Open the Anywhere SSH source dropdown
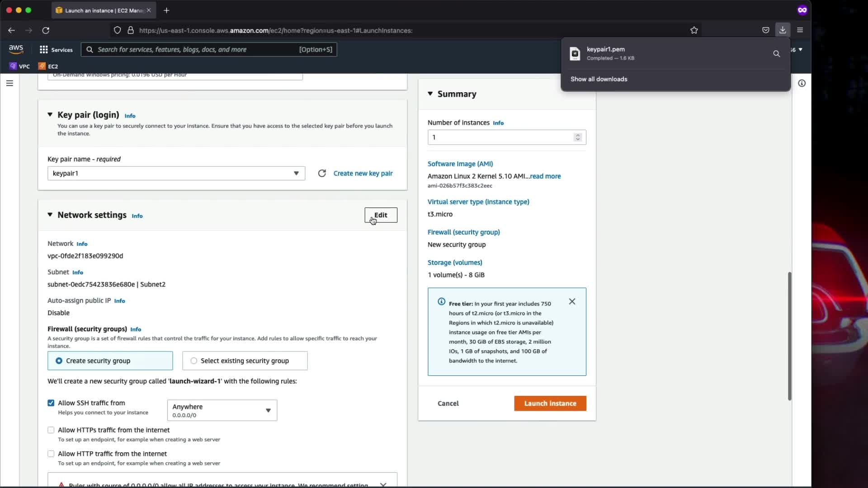868x488 pixels. tap(222, 410)
